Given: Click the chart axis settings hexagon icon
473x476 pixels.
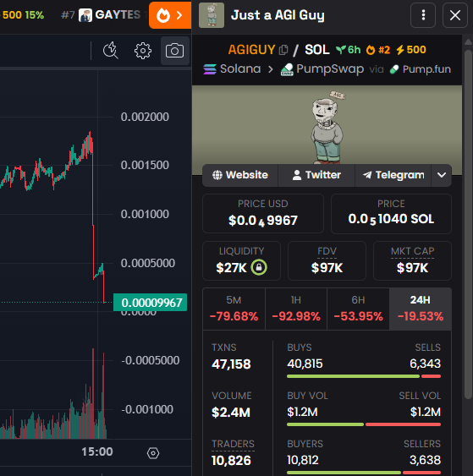Looking at the screenshot, I should (x=153, y=453).
